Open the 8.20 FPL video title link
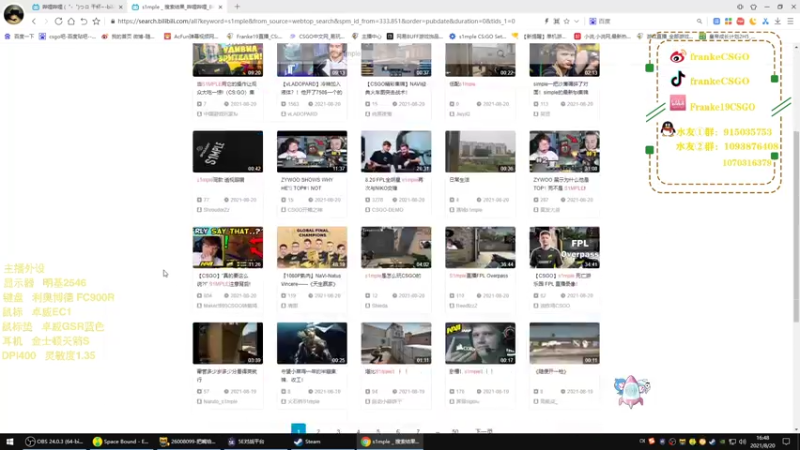 [394, 184]
